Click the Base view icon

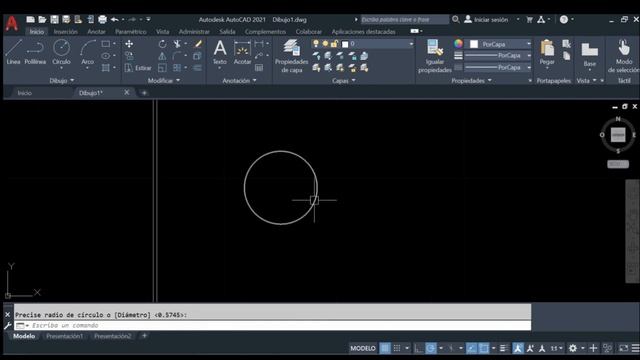(589, 54)
